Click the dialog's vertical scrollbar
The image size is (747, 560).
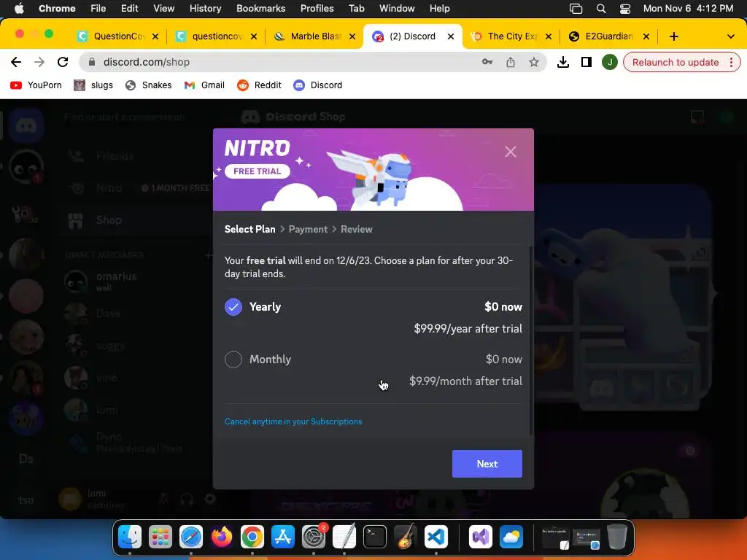(531, 341)
